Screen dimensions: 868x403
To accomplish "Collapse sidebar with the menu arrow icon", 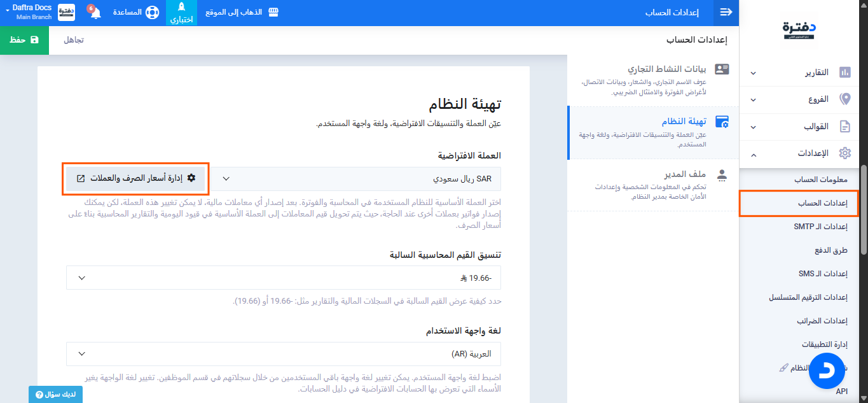I will tap(726, 13).
